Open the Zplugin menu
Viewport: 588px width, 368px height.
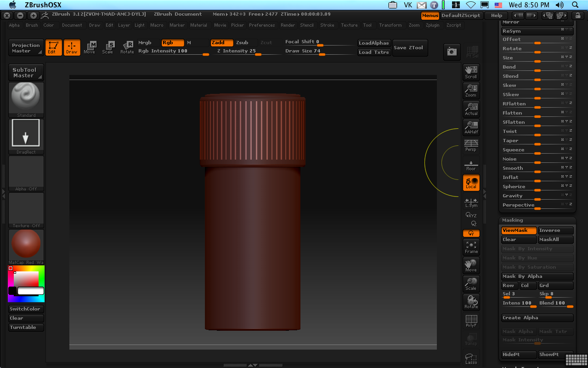(432, 25)
